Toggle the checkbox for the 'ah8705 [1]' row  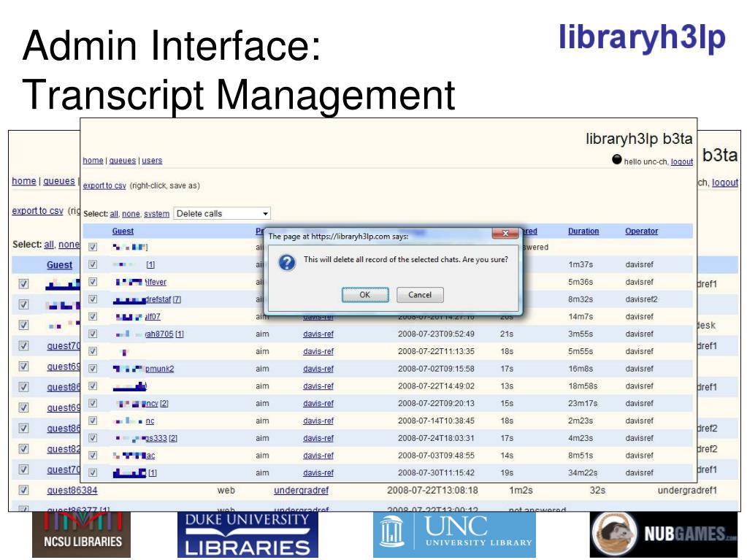click(x=93, y=334)
